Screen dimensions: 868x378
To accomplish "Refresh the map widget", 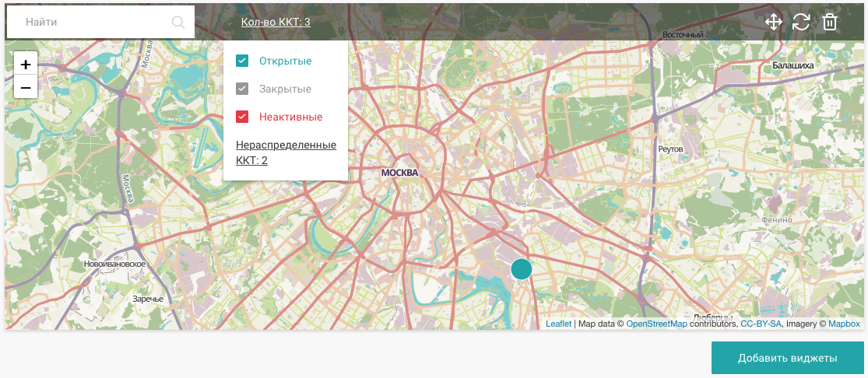I will click(801, 22).
